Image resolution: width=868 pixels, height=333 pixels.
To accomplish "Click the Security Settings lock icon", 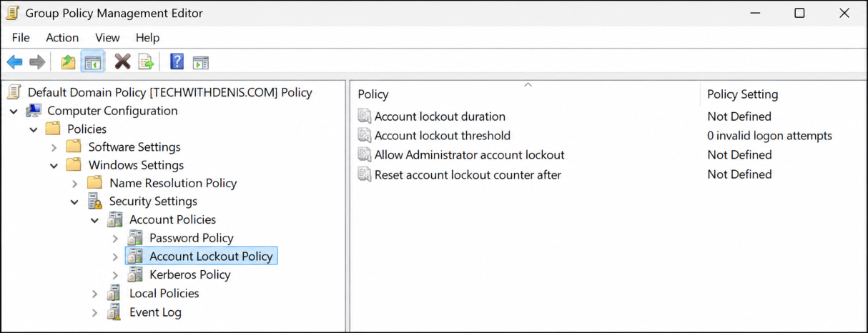I will click(x=94, y=202).
